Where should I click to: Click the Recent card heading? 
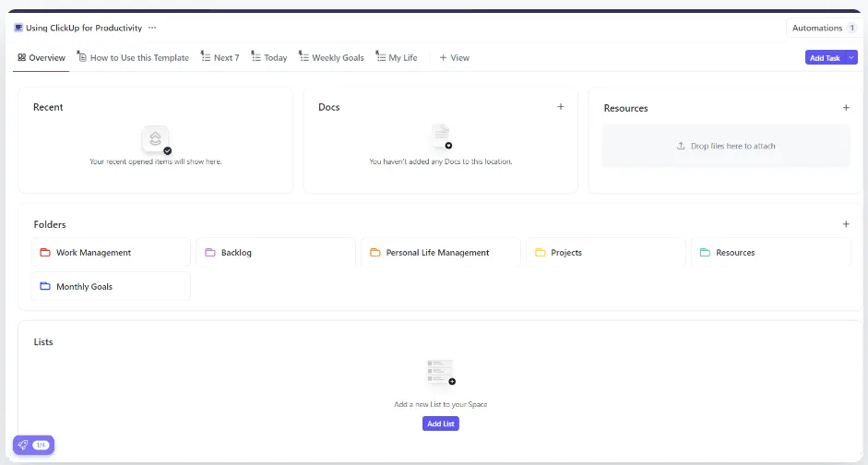click(x=48, y=107)
